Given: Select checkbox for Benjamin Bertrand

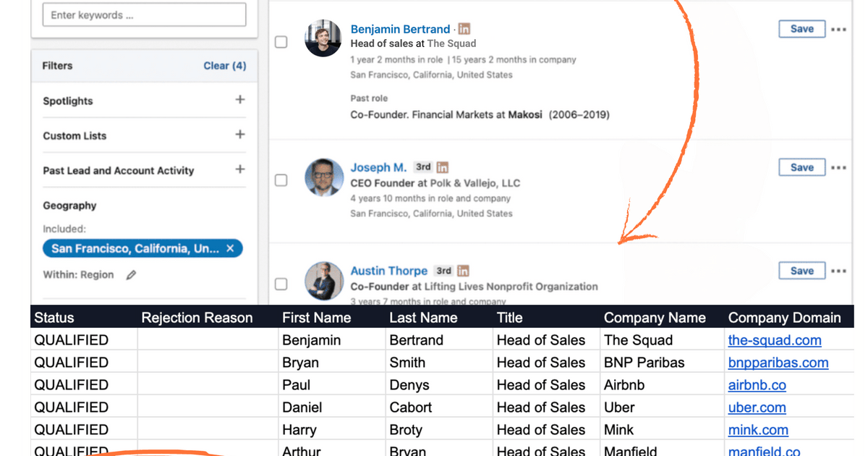Looking at the screenshot, I should coord(281,43).
